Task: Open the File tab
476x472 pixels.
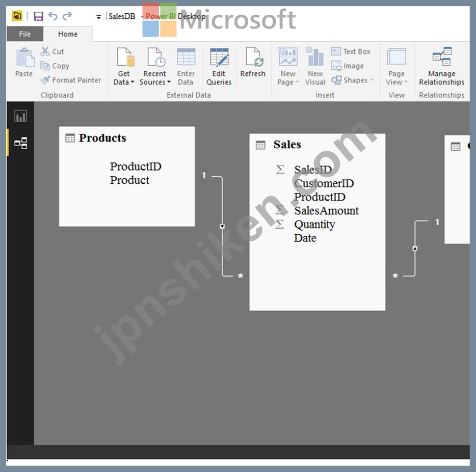Action: click(x=25, y=34)
